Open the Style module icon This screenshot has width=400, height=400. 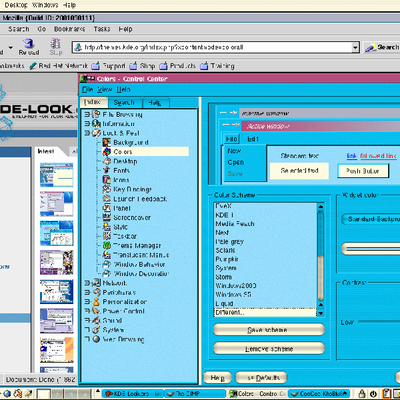[107, 227]
